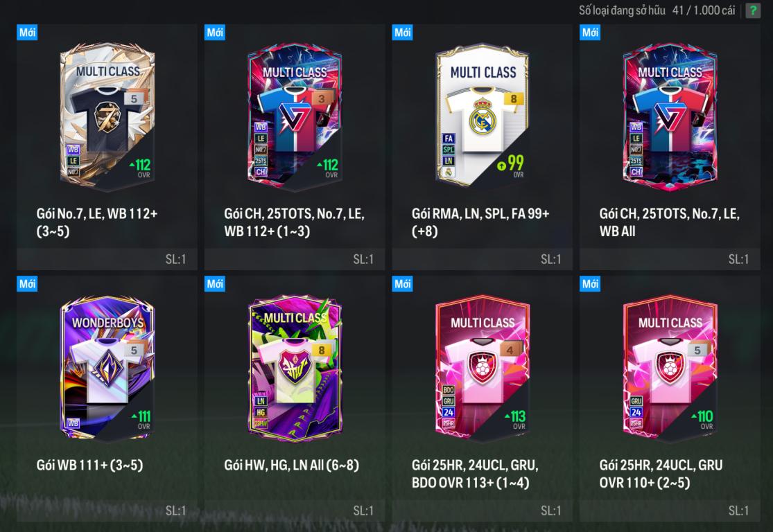Click the Mới badge on the Wonderboys pack
The width and height of the screenshot is (773, 532).
tap(27, 284)
